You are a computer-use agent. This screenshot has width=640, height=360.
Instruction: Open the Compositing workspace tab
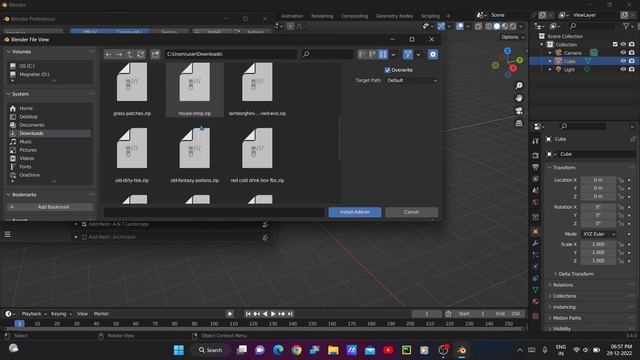click(x=354, y=16)
